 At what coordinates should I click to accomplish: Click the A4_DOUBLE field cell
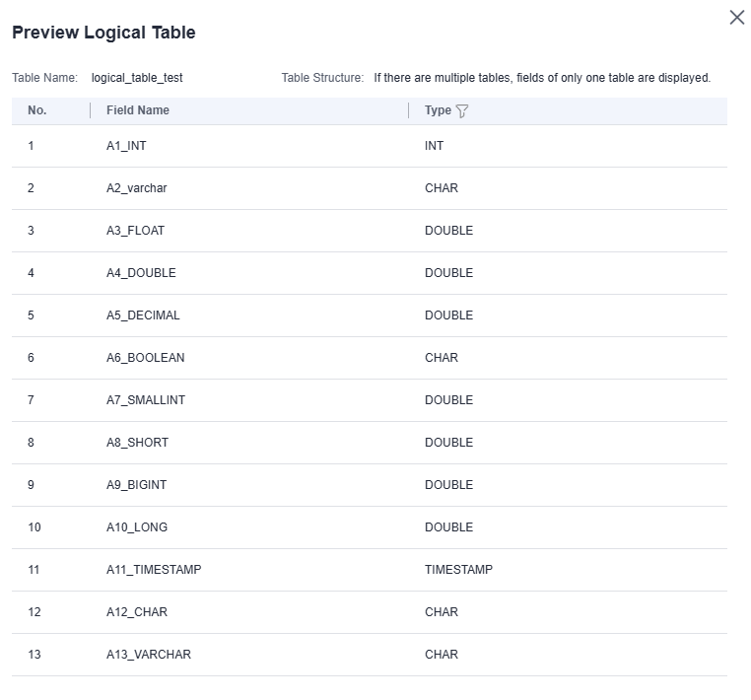pyautogui.click(x=141, y=273)
